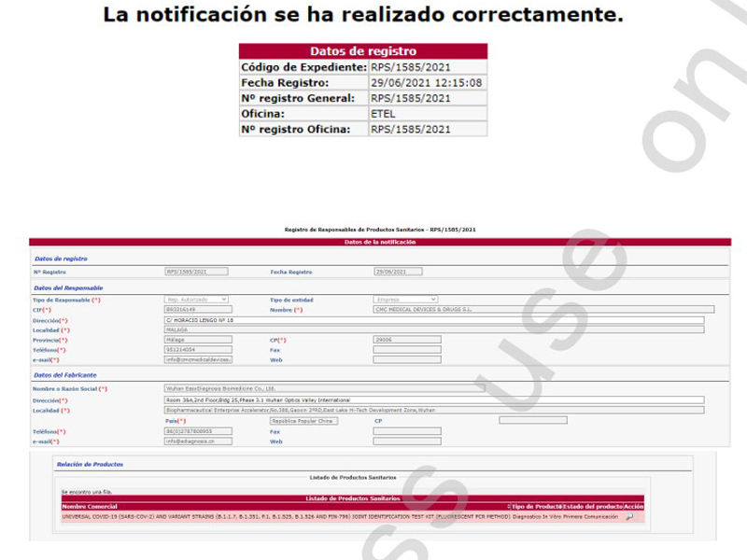The image size is (747, 560).
Task: Click the Nº Registro field
Action: (x=196, y=272)
